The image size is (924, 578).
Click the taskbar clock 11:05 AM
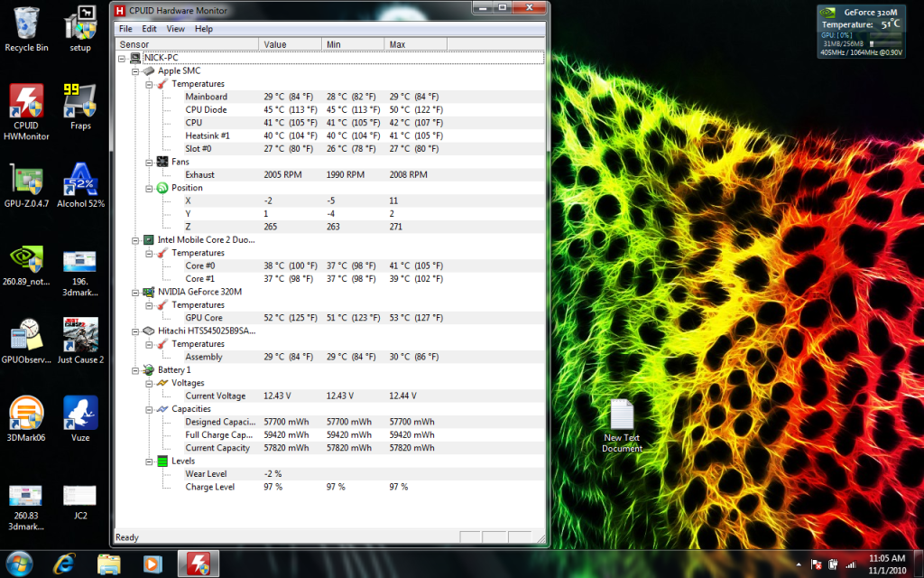(887, 558)
